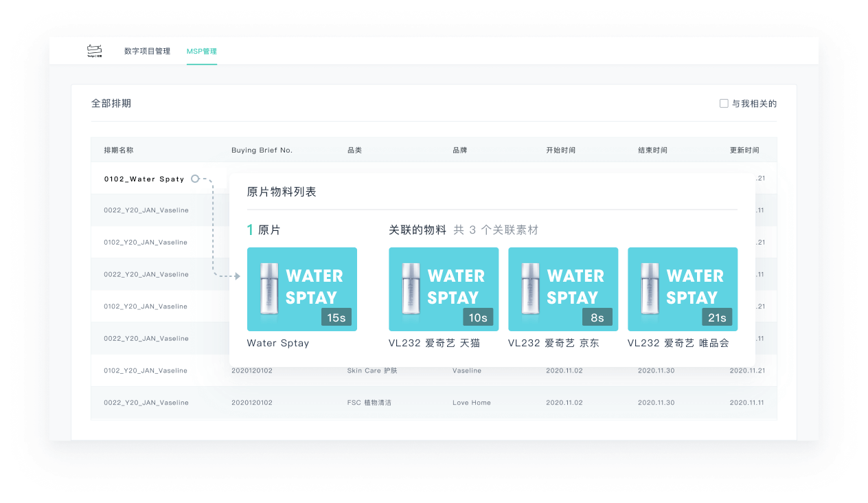Viewport: 868px width, 503px height.
Task: Click the 2020.11.21 update date in Skin Care row
Action: click(747, 371)
